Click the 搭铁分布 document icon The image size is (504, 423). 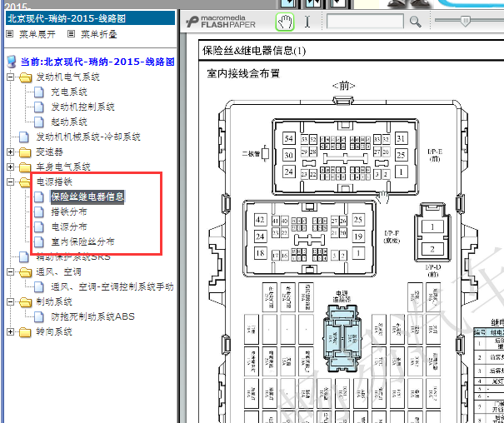click(x=39, y=212)
